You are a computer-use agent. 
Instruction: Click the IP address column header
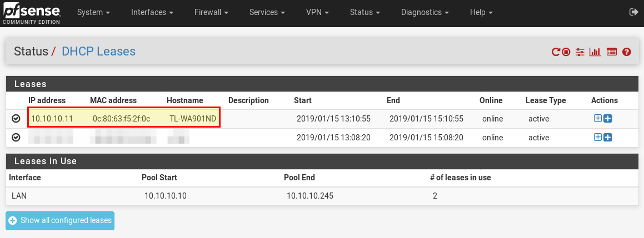coord(47,100)
